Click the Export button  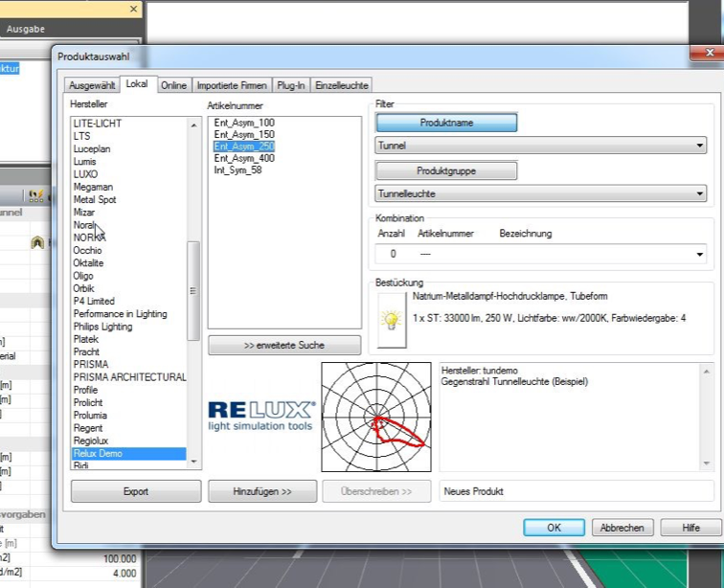coord(136,491)
